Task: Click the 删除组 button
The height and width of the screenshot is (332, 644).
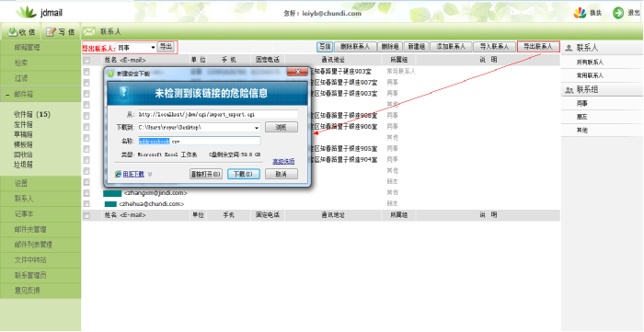Action: [x=389, y=47]
